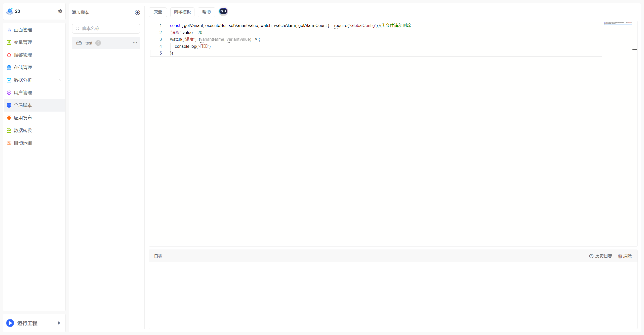The width and height of the screenshot is (644, 335).
Task: Open the 商城模板 template store
Action: pos(182,12)
